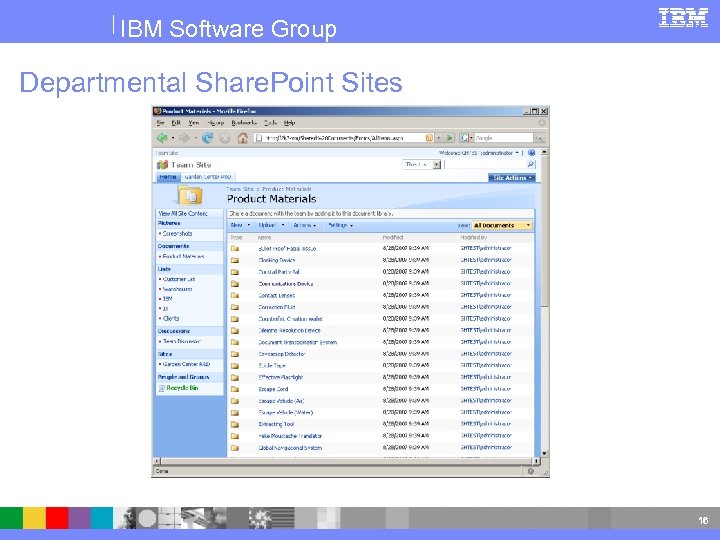This screenshot has height=540, width=720.
Task: Click the Google search engine icon
Action: click(464, 137)
